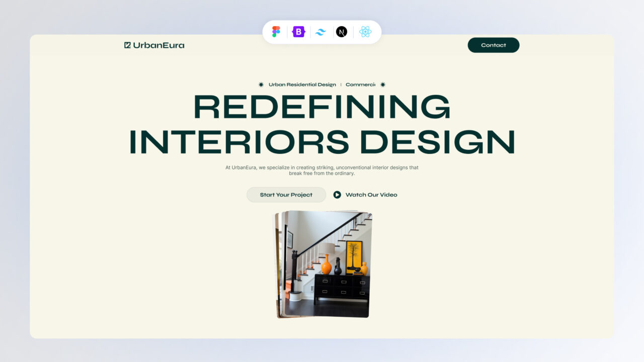
Task: Select the purple Bootstrap icon
Action: pos(299,32)
